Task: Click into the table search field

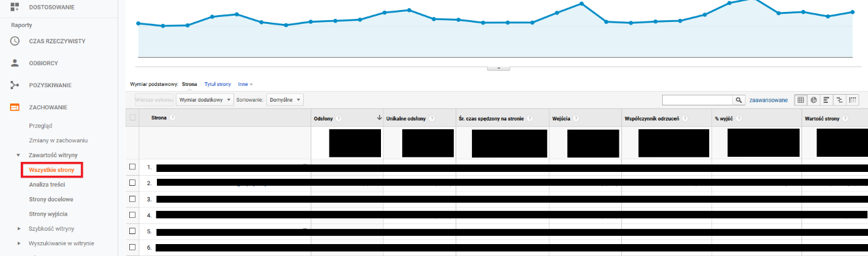Action: click(x=698, y=100)
